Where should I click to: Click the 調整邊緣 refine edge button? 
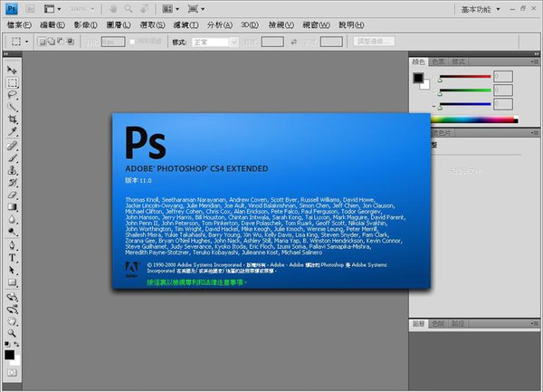374,42
